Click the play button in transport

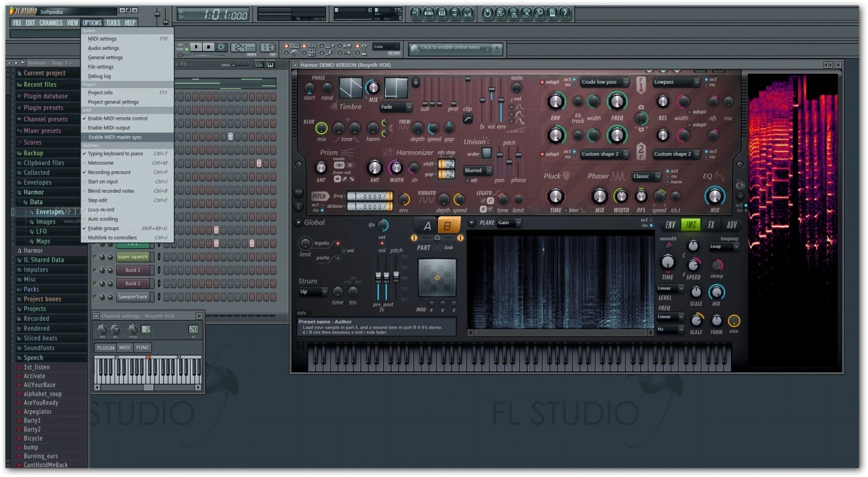196,47
